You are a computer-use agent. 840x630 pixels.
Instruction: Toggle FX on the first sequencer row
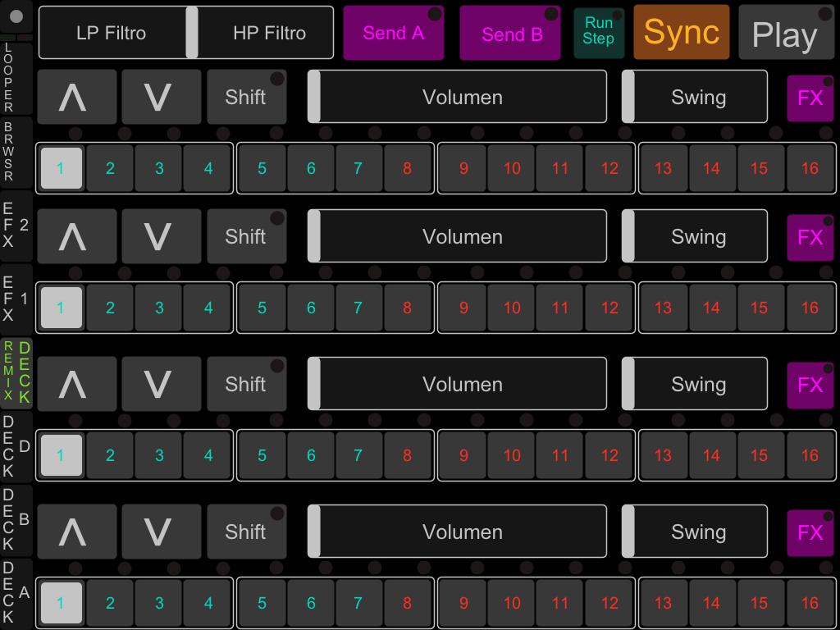click(x=810, y=98)
